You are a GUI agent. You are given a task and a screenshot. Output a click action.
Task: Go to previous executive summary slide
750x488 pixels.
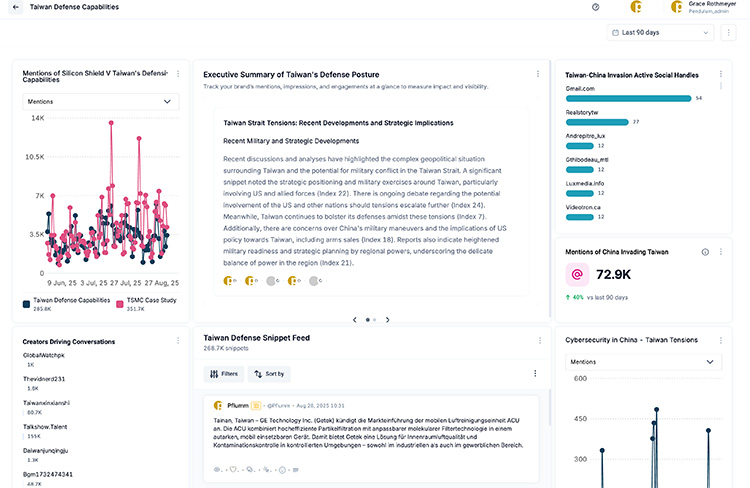click(x=354, y=320)
